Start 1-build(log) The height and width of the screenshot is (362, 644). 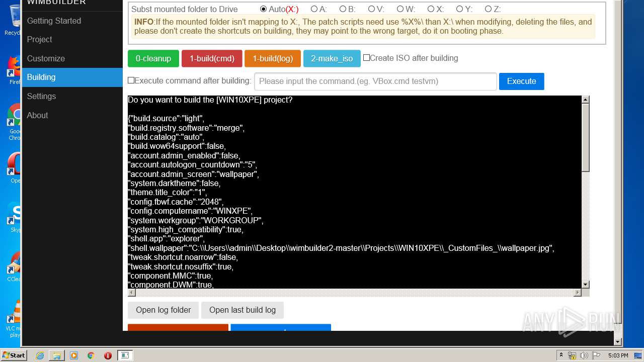pyautogui.click(x=273, y=58)
